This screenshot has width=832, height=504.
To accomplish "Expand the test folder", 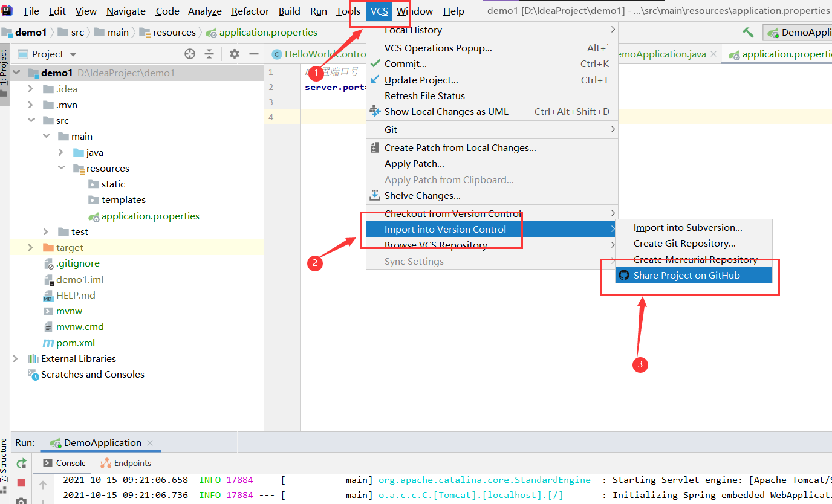I will (46, 231).
